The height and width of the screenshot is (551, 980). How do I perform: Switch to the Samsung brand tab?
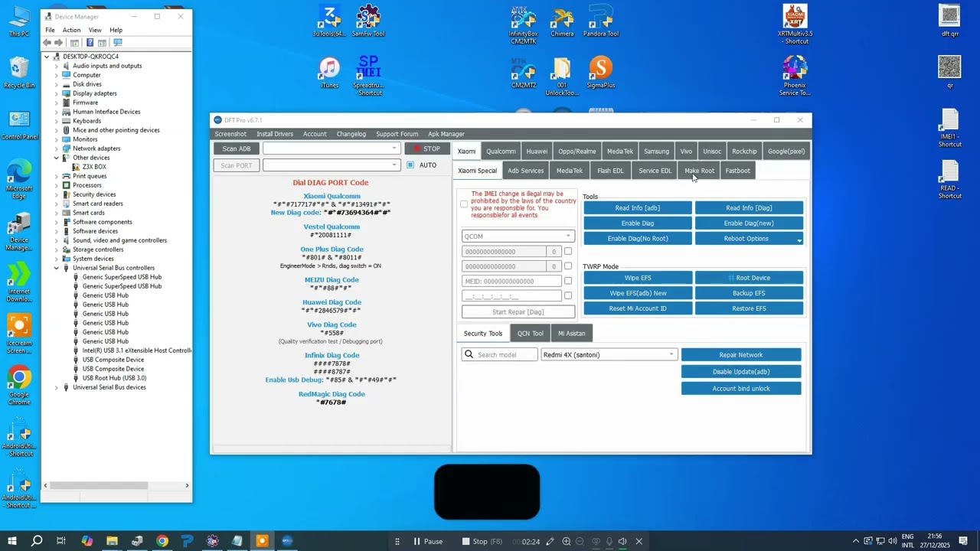pyautogui.click(x=656, y=152)
